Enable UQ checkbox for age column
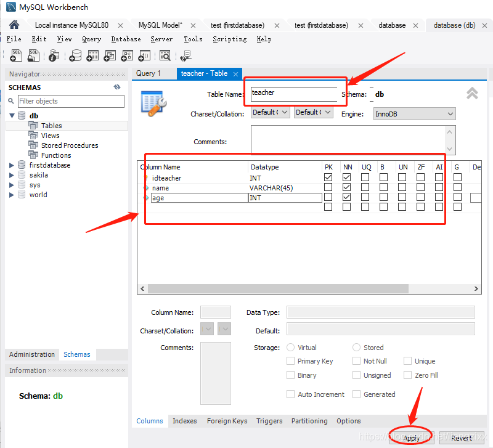Viewport: 493px width, 448px height. click(x=365, y=197)
